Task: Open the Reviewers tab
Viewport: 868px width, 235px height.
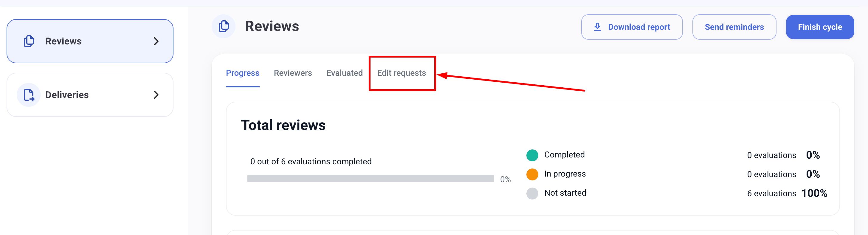Action: tap(292, 73)
